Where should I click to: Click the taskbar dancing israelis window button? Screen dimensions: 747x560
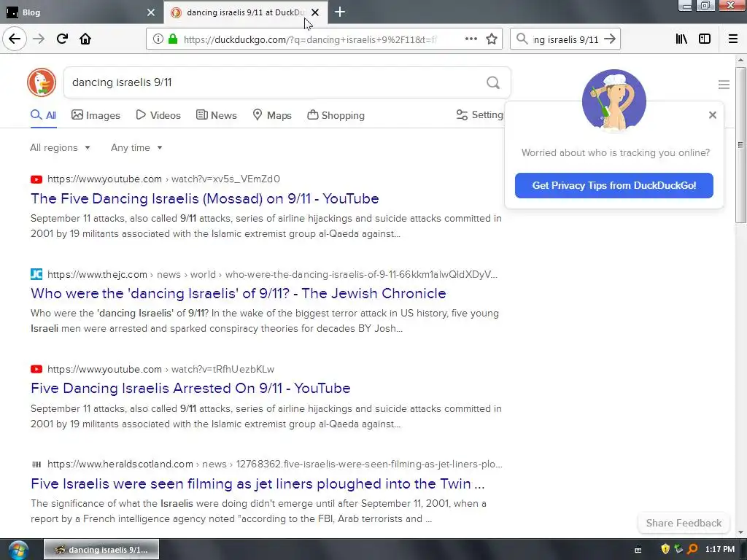pyautogui.click(x=101, y=550)
